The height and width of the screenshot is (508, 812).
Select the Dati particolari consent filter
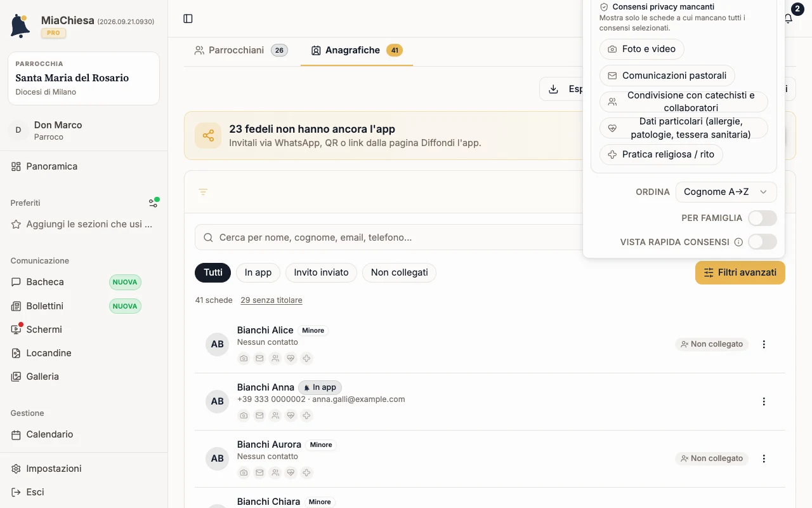tap(683, 128)
